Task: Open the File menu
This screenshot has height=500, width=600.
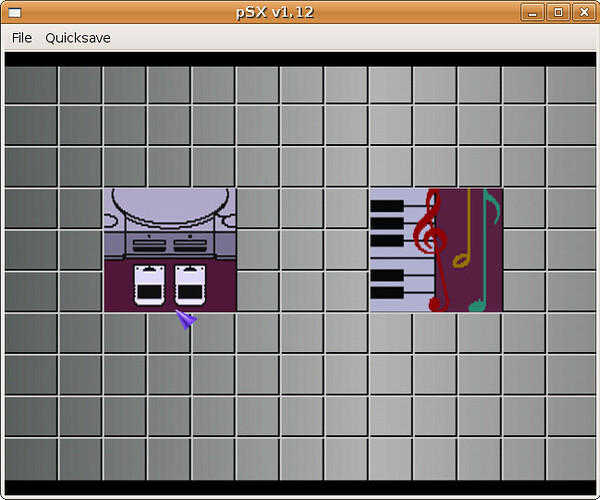Action: [22, 38]
